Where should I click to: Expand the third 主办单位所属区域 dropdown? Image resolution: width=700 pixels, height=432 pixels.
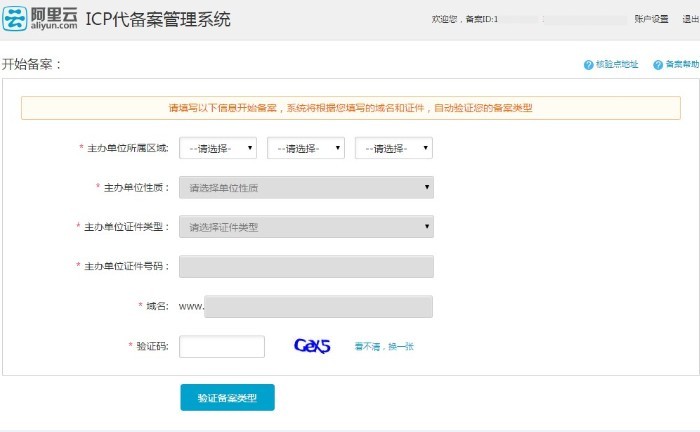[x=394, y=148]
